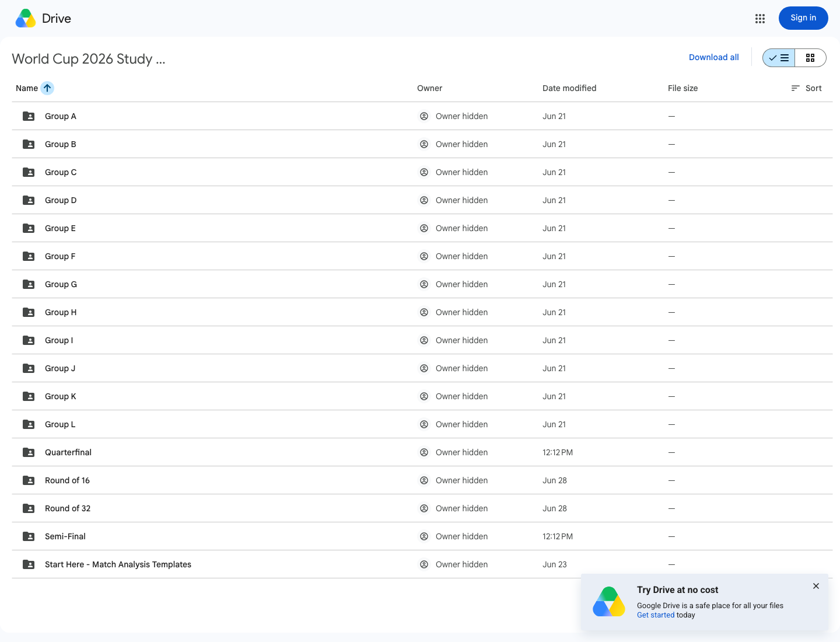This screenshot has height=642, width=840.
Task: Dismiss the Try Drive promo banner
Action: pos(816,586)
